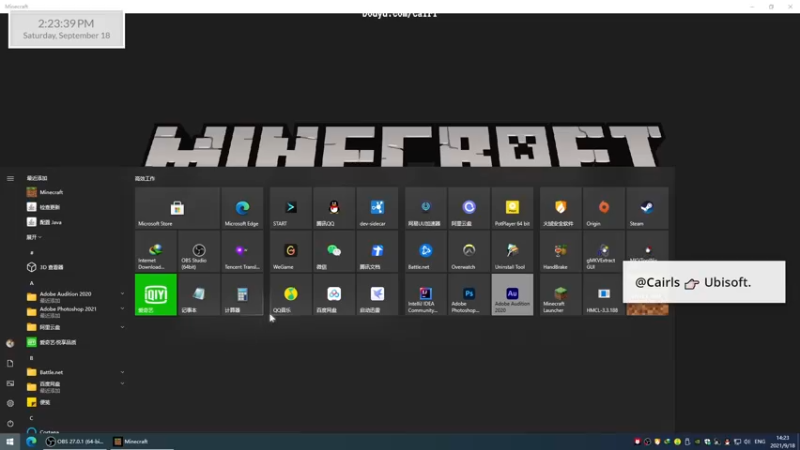800x450 pixels.
Task: Open the Internet Download Manager tile
Action: [x=156, y=251]
